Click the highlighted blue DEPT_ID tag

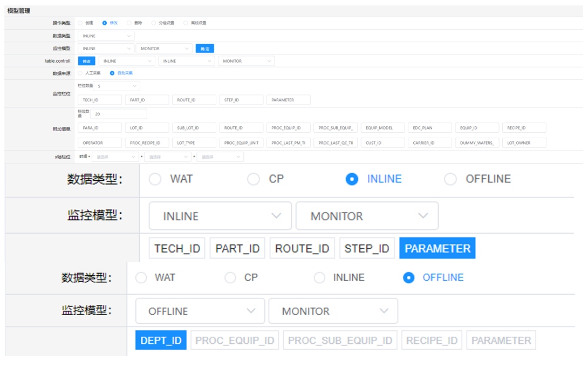coord(161,341)
